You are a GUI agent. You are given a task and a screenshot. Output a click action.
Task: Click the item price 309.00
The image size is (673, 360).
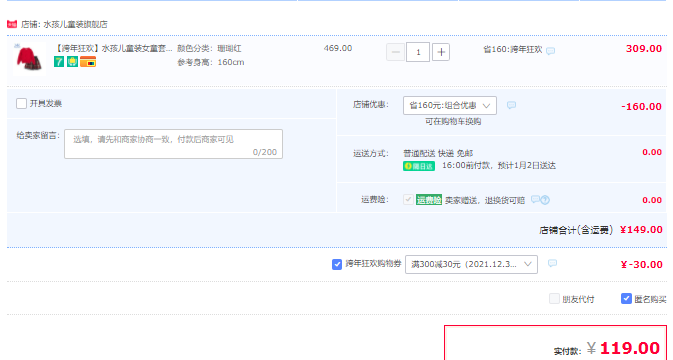pyautogui.click(x=644, y=48)
